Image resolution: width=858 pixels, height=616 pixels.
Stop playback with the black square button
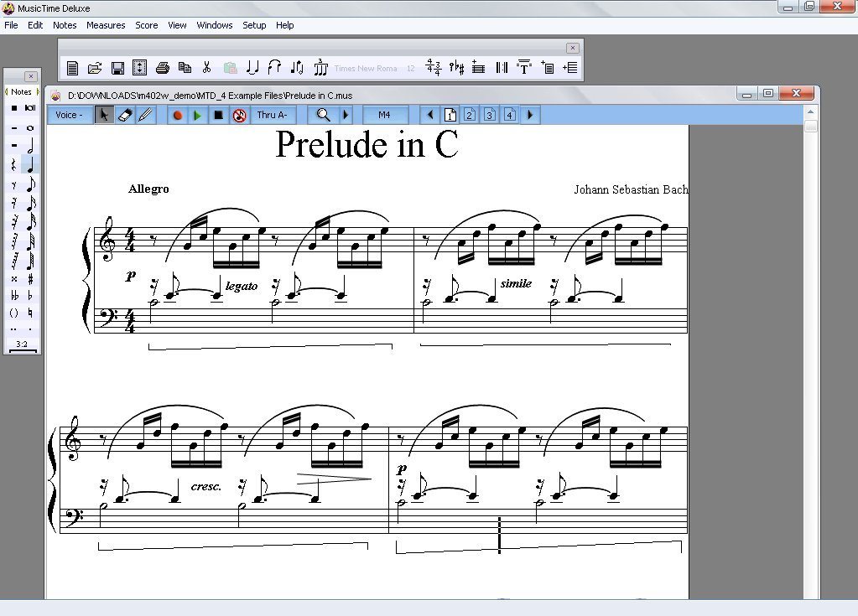pos(218,116)
